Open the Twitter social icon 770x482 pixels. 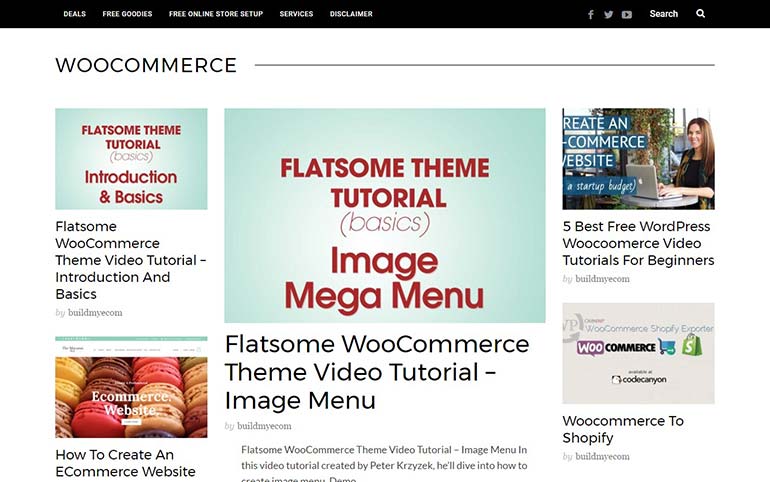click(x=608, y=14)
